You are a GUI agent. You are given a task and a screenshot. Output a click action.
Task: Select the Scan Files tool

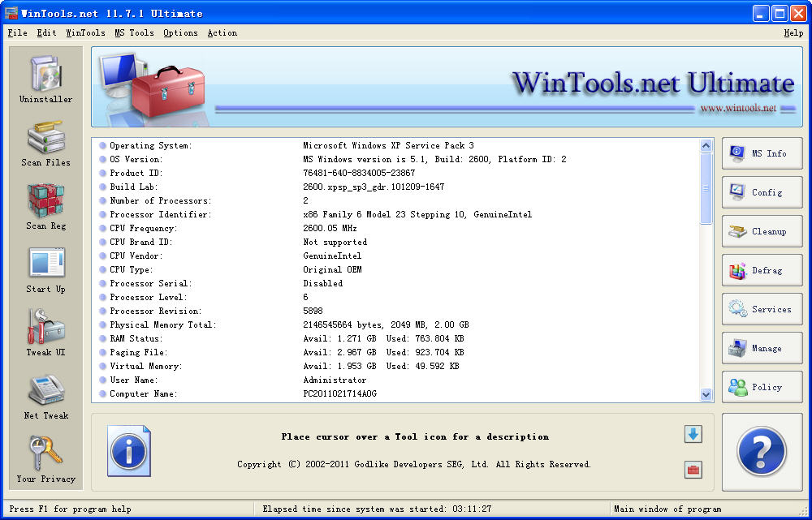pos(45,140)
